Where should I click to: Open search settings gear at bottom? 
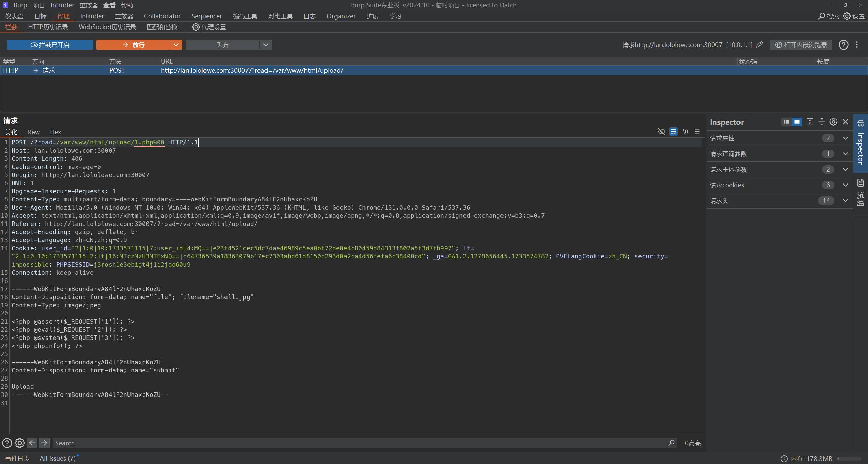[20, 443]
